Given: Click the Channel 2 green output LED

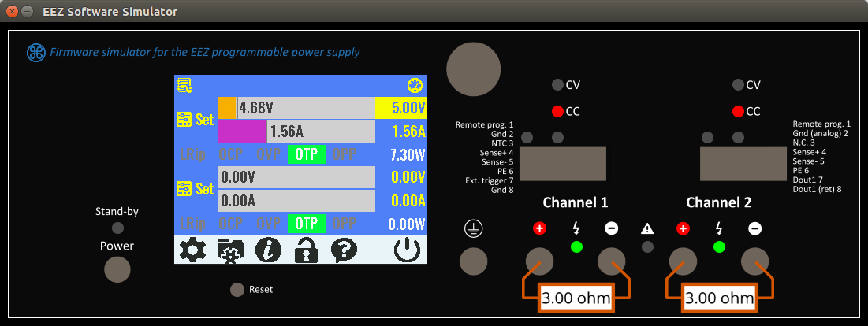Looking at the screenshot, I should [719, 247].
